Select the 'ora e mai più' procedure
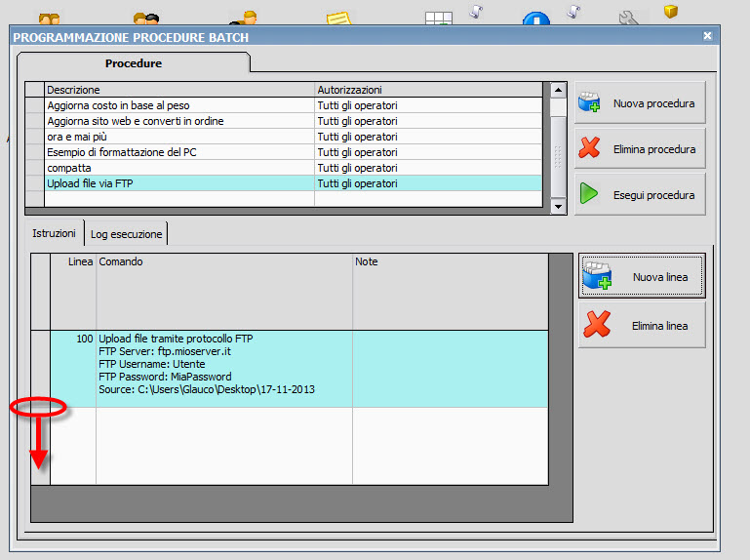750x560 pixels. click(x=178, y=137)
